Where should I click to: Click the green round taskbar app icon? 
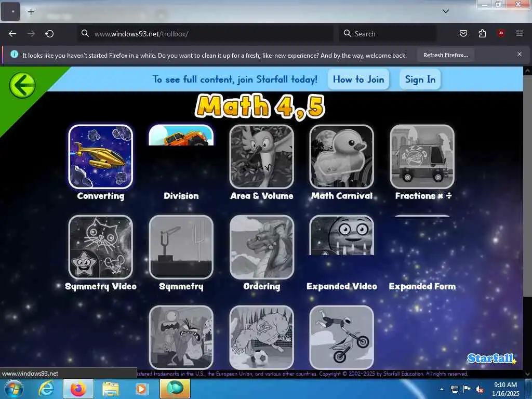(x=175, y=389)
